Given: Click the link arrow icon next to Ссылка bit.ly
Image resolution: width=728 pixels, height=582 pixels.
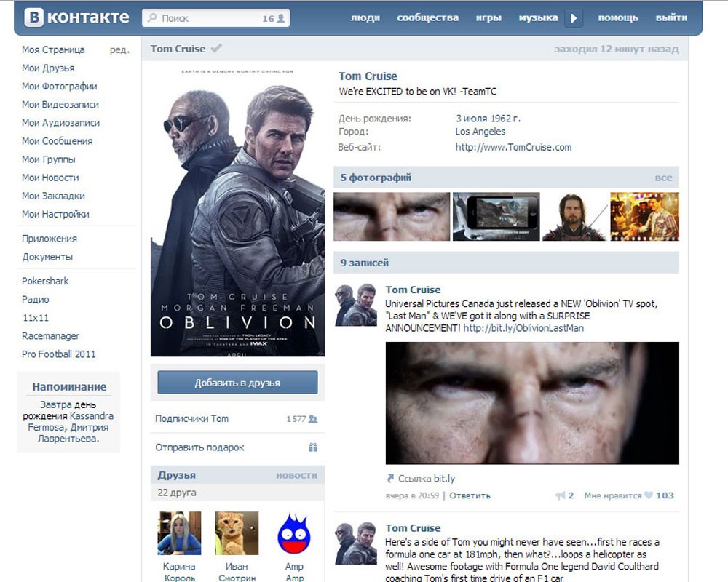Looking at the screenshot, I should pyautogui.click(x=390, y=479).
